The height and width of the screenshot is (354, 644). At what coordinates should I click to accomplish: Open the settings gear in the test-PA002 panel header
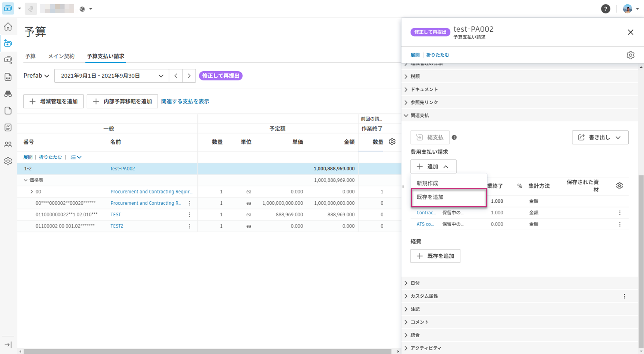[631, 55]
